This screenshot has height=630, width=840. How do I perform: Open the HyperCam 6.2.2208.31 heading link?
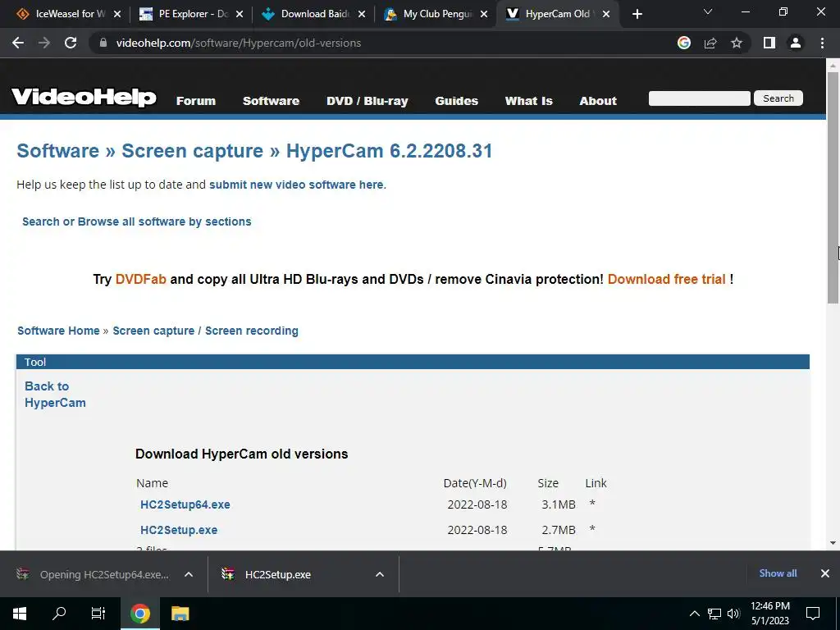[x=390, y=151]
